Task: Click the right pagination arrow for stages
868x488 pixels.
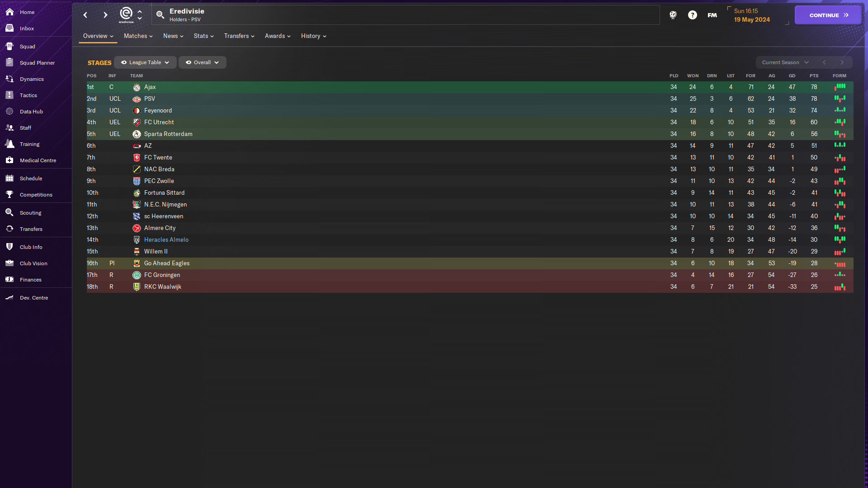Action: pyautogui.click(x=842, y=62)
